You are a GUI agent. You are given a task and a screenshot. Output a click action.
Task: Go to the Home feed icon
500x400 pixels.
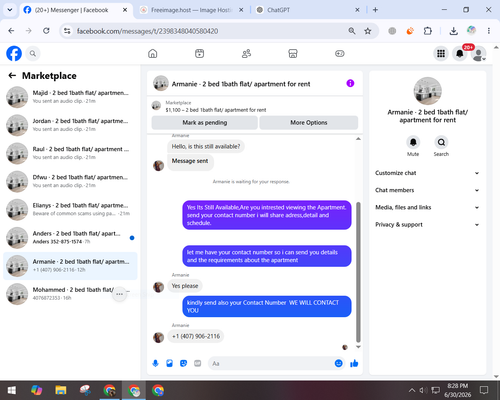(x=153, y=53)
